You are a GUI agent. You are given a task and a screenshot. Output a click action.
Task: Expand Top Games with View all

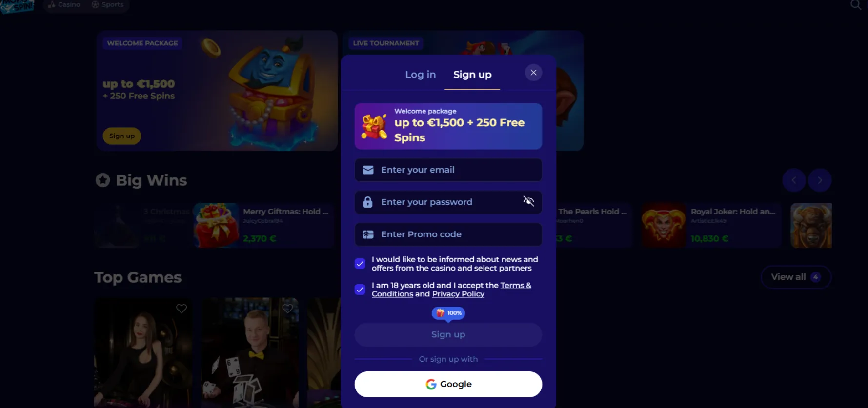796,277
